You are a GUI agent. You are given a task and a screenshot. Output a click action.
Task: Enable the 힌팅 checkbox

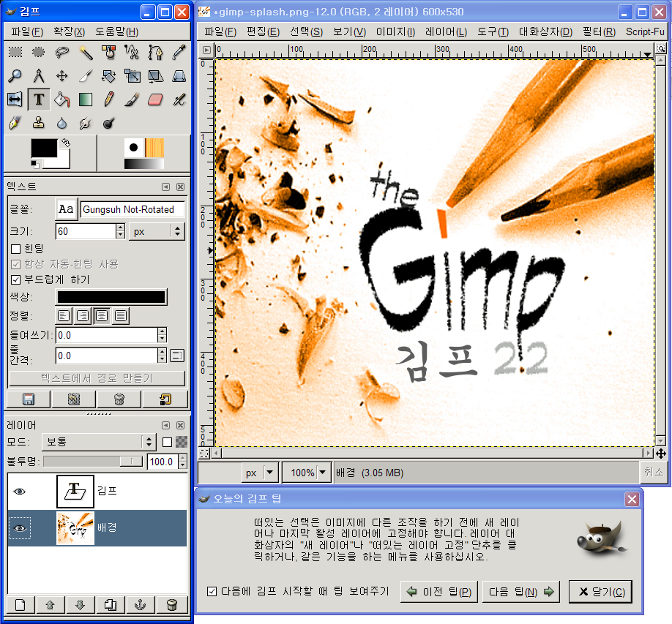16,249
